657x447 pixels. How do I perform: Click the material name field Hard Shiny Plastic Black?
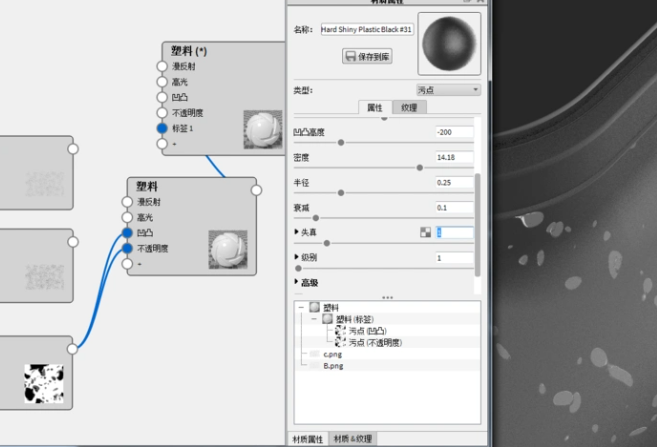367,29
